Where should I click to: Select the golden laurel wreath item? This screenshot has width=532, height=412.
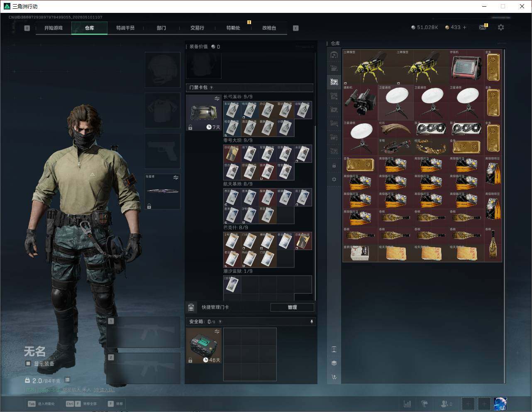click(431, 147)
